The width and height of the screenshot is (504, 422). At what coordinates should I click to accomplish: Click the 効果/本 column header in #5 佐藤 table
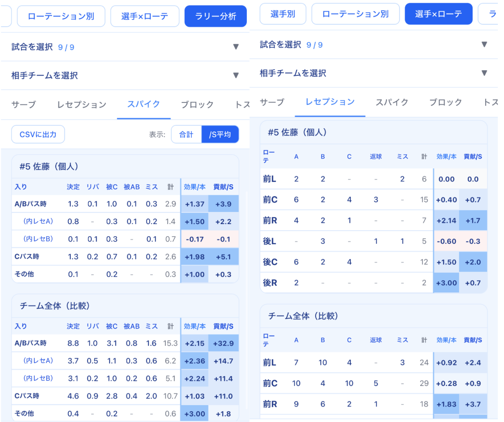point(194,186)
